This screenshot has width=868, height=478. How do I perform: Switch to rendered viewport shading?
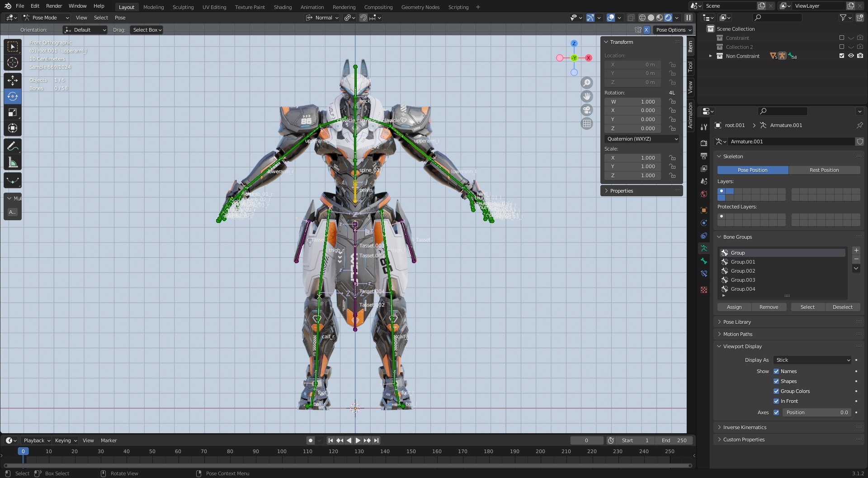pyautogui.click(x=668, y=18)
